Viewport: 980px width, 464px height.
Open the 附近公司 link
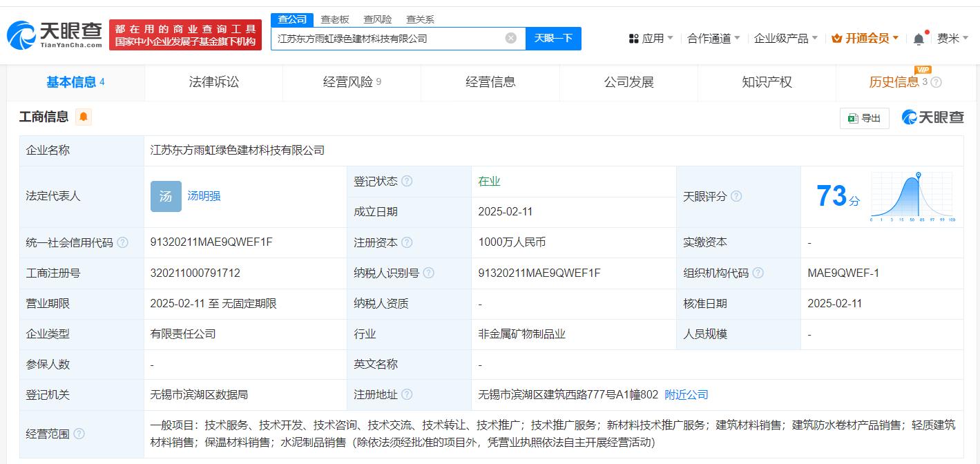coord(686,395)
